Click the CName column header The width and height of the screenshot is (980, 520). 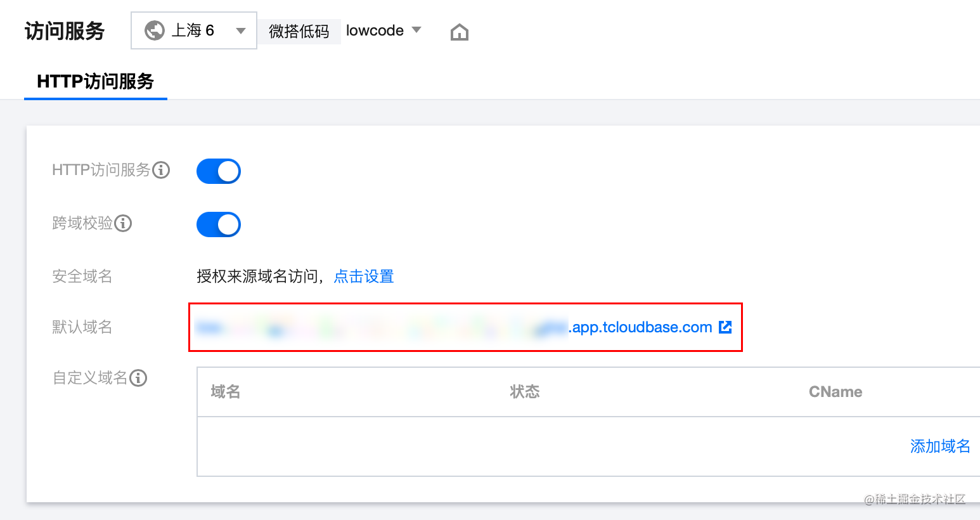click(x=835, y=392)
